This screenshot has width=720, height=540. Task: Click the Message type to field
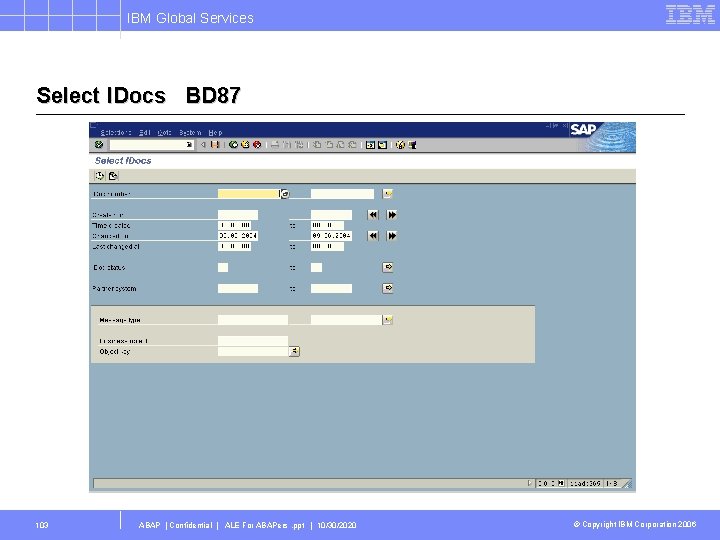(x=346, y=320)
